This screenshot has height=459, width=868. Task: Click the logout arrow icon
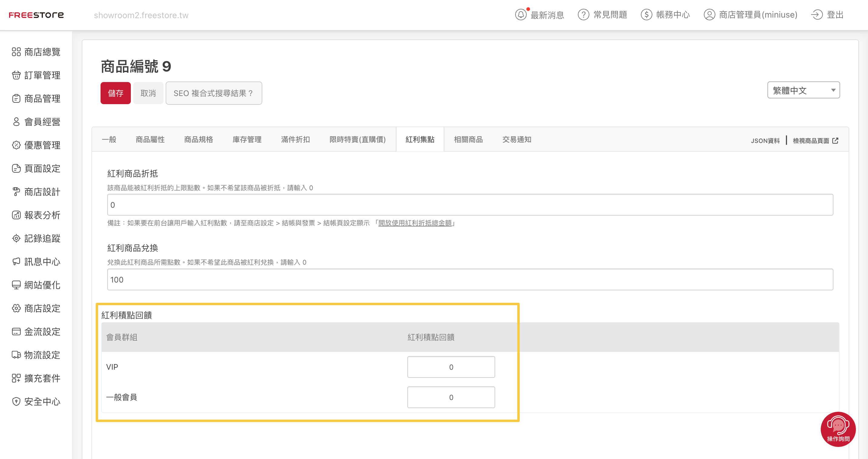(x=817, y=15)
